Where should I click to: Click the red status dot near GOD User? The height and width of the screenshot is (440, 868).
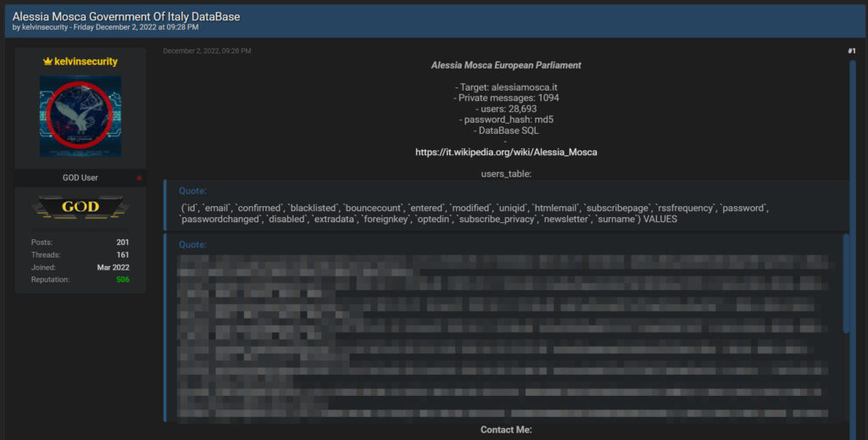[140, 178]
